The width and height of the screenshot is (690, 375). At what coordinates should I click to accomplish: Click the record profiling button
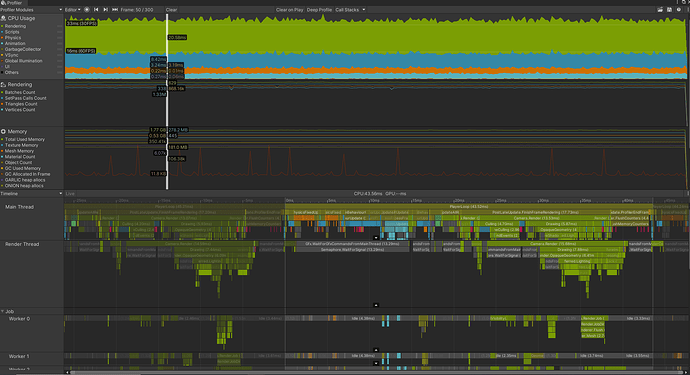[x=87, y=10]
